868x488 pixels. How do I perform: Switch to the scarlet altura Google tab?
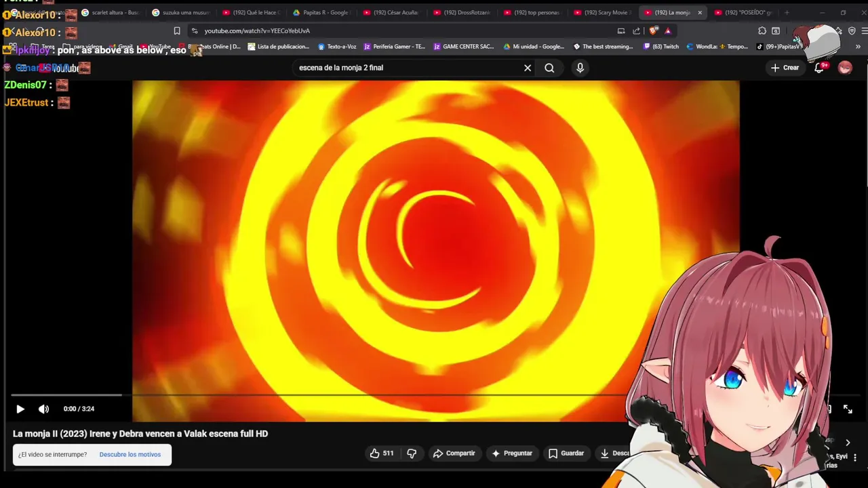tap(110, 12)
